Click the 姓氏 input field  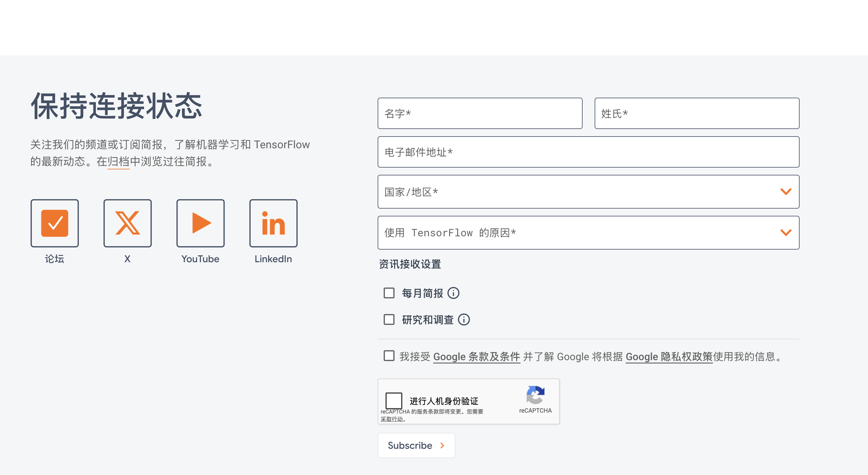697,114
